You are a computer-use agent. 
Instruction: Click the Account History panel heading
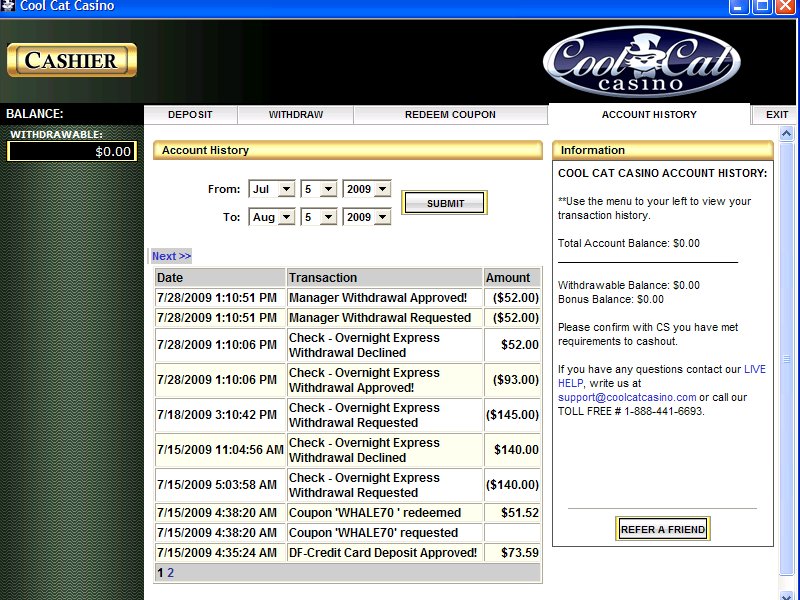(x=347, y=150)
